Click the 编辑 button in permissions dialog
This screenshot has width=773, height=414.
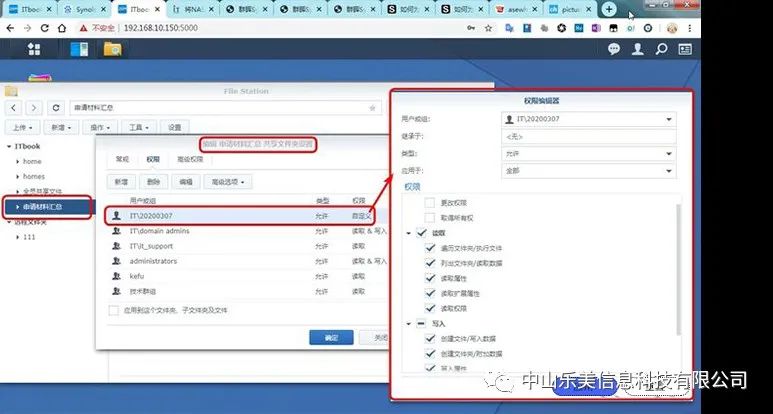[x=186, y=181]
